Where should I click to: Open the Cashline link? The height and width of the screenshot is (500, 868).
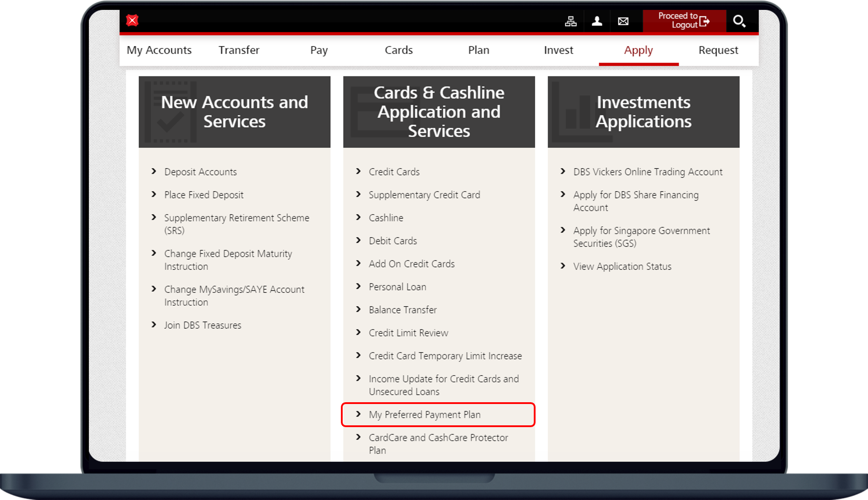[x=386, y=218]
